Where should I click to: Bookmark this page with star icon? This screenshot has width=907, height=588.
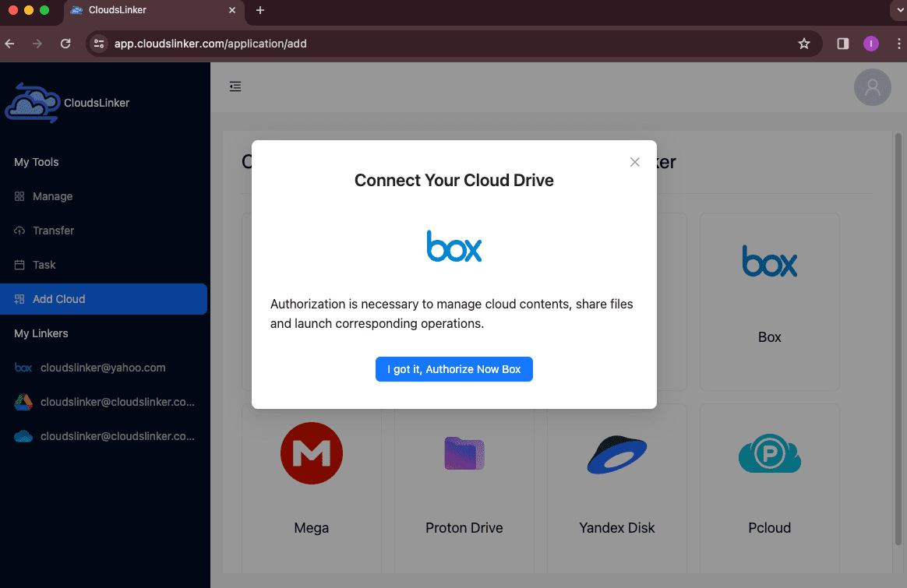803,44
